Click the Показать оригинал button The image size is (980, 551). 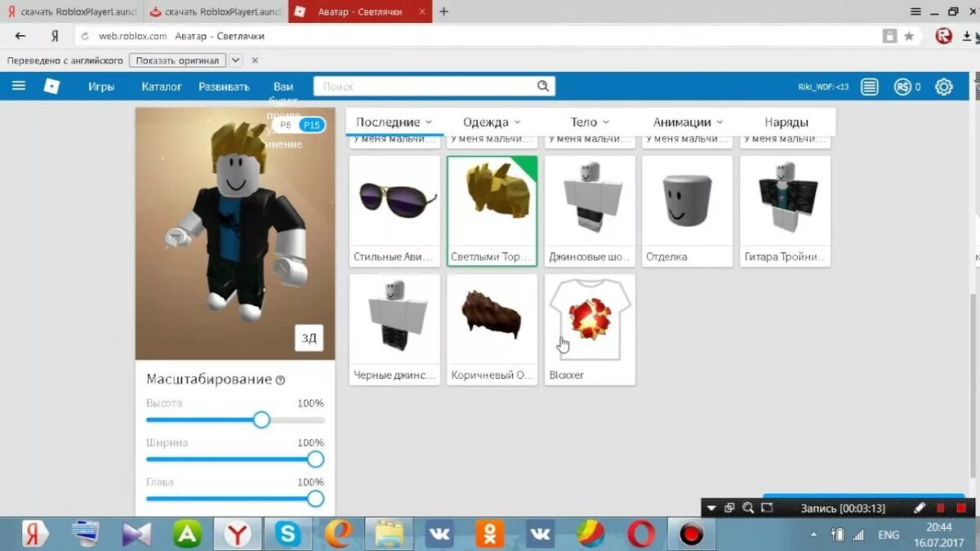click(177, 60)
